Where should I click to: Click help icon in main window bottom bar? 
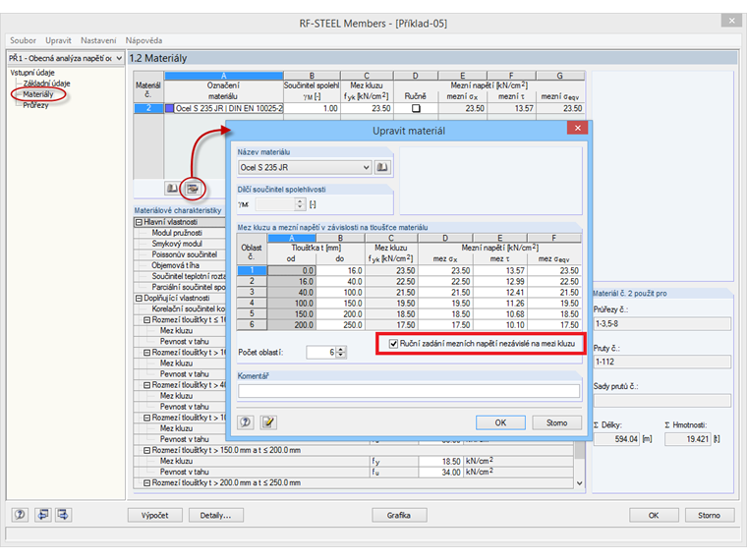click(20, 515)
